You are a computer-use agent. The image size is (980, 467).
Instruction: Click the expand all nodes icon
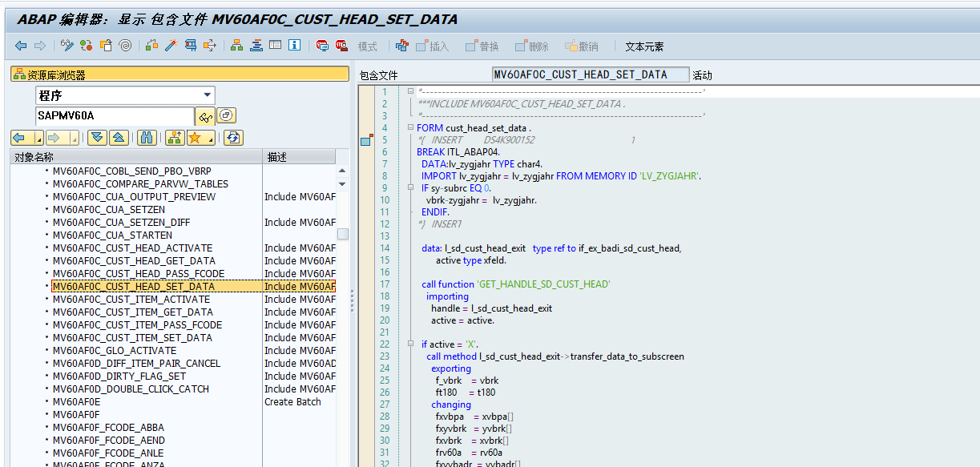click(x=97, y=138)
